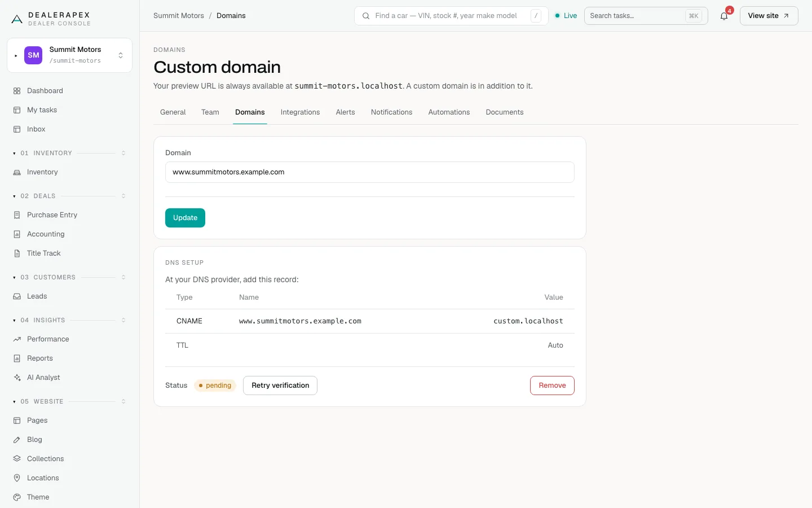Click the Domains breadcrumb text
The width and height of the screenshot is (812, 508).
(231, 16)
